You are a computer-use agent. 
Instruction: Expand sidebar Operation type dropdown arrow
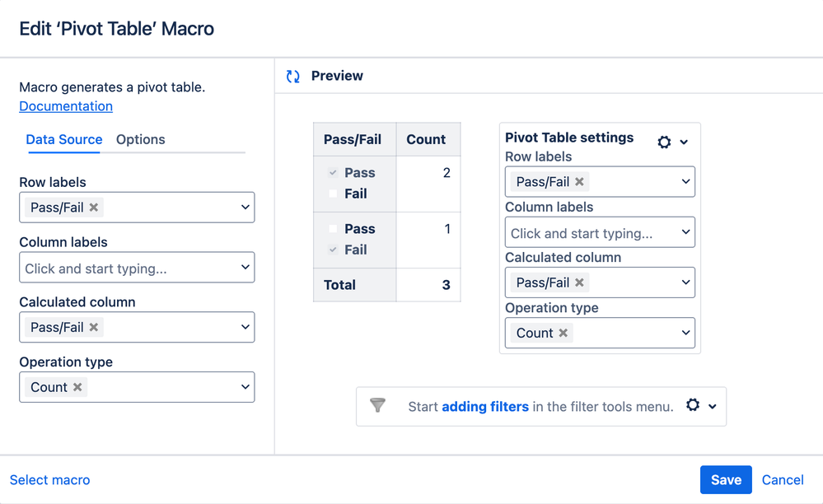tap(245, 387)
